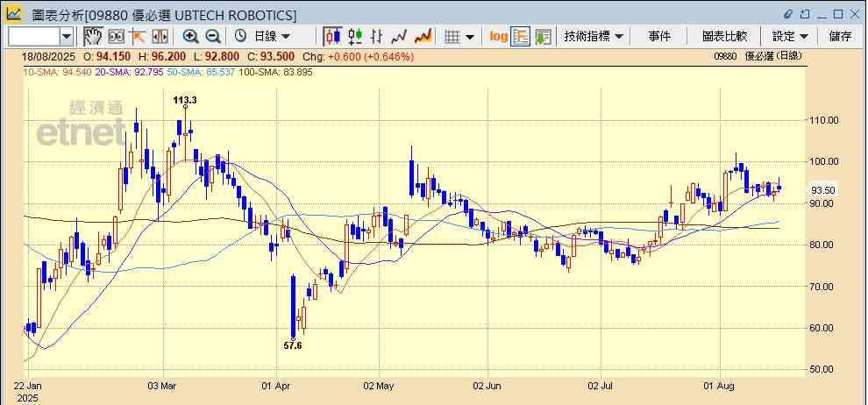This screenshot has width=868, height=405.
Task: Zoom in on the chart
Action: click(191, 37)
